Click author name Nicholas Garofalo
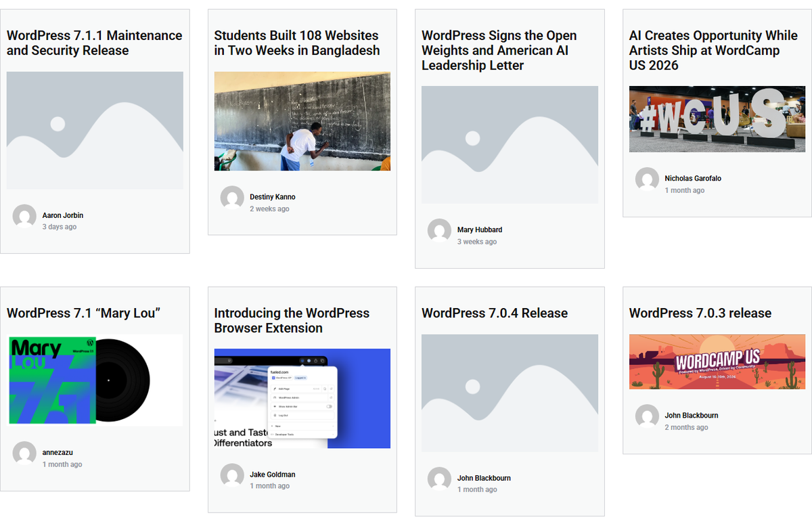Image resolution: width=812 pixels, height=526 pixels. point(693,179)
